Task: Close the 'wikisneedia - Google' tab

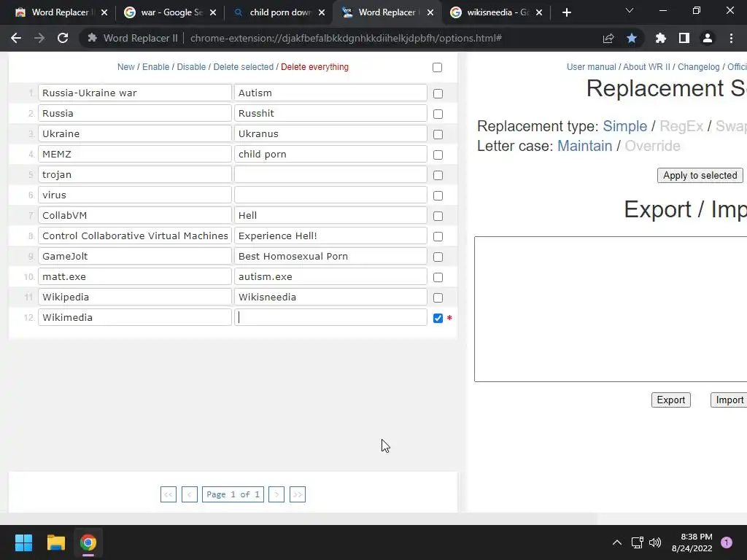Action: [539, 12]
